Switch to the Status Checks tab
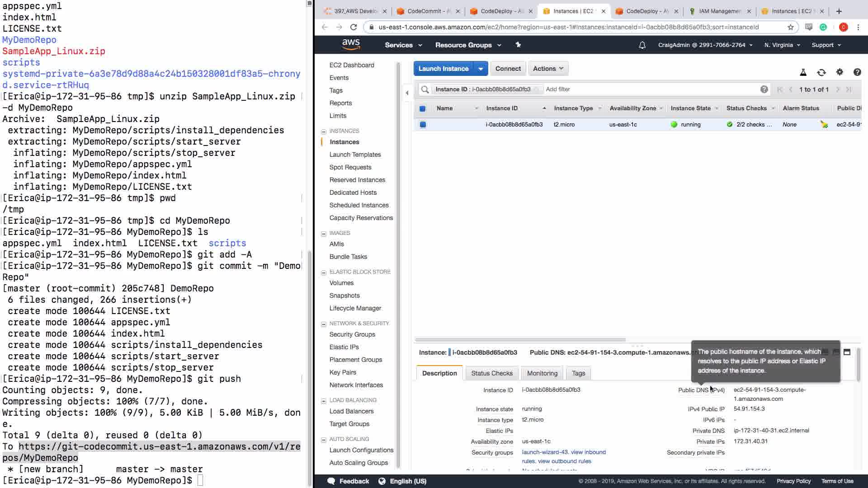 coord(492,373)
